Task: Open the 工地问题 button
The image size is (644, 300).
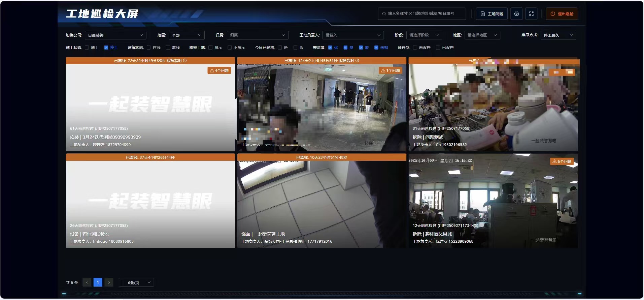Action: tap(492, 14)
